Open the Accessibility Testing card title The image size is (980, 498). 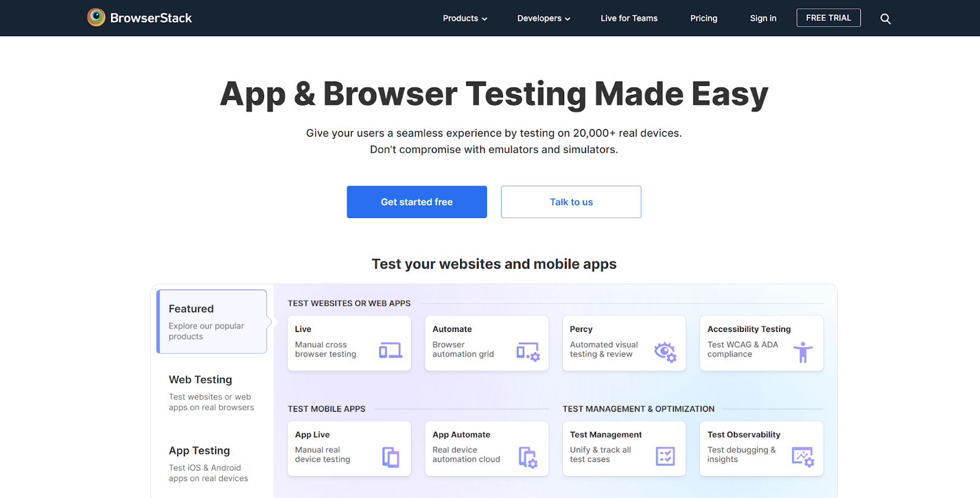[749, 329]
